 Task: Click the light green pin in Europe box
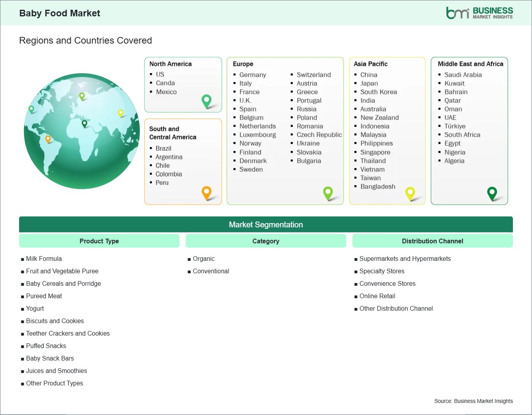[328, 192]
